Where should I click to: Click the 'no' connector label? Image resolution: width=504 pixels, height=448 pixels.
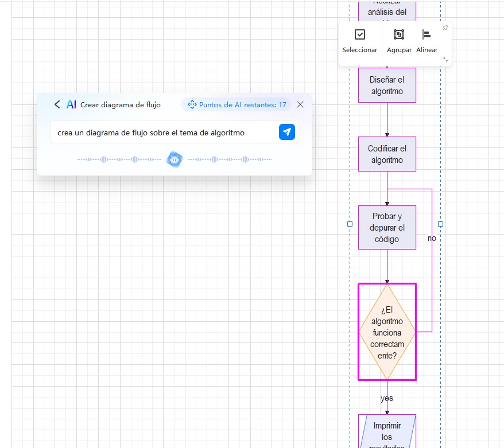click(432, 237)
